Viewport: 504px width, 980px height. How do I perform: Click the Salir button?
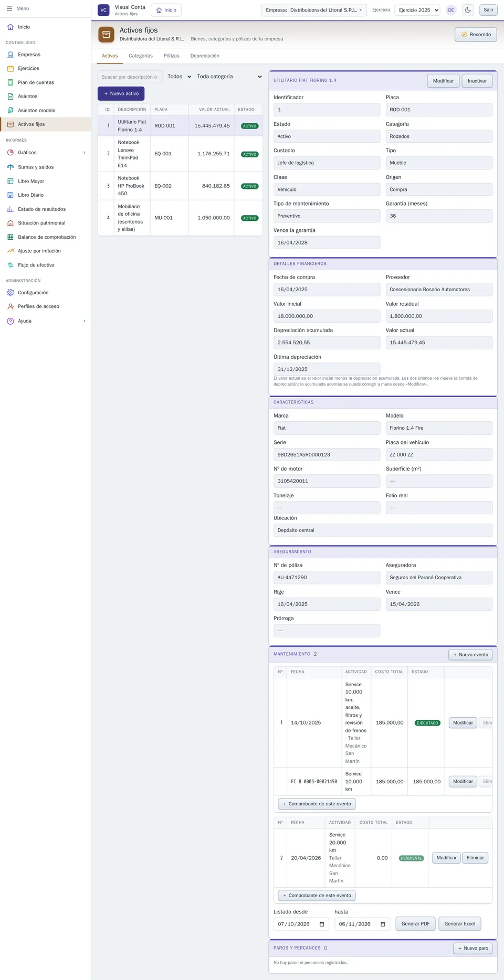click(488, 10)
